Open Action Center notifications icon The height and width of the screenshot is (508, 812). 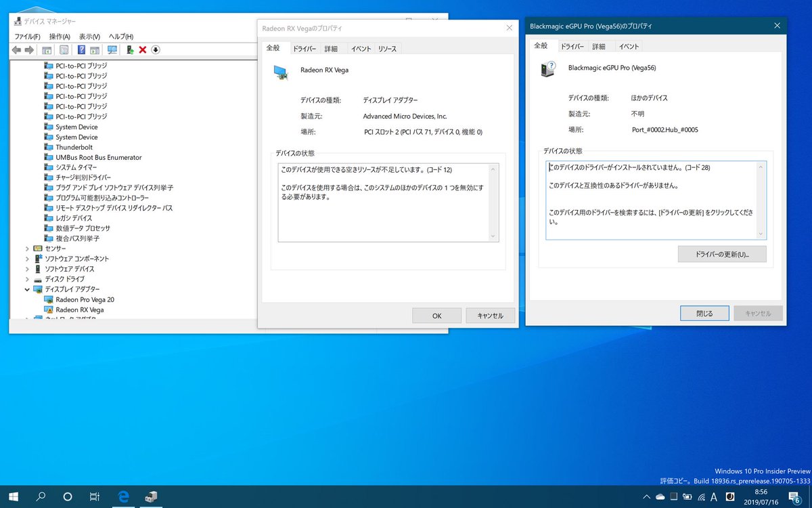pos(796,497)
